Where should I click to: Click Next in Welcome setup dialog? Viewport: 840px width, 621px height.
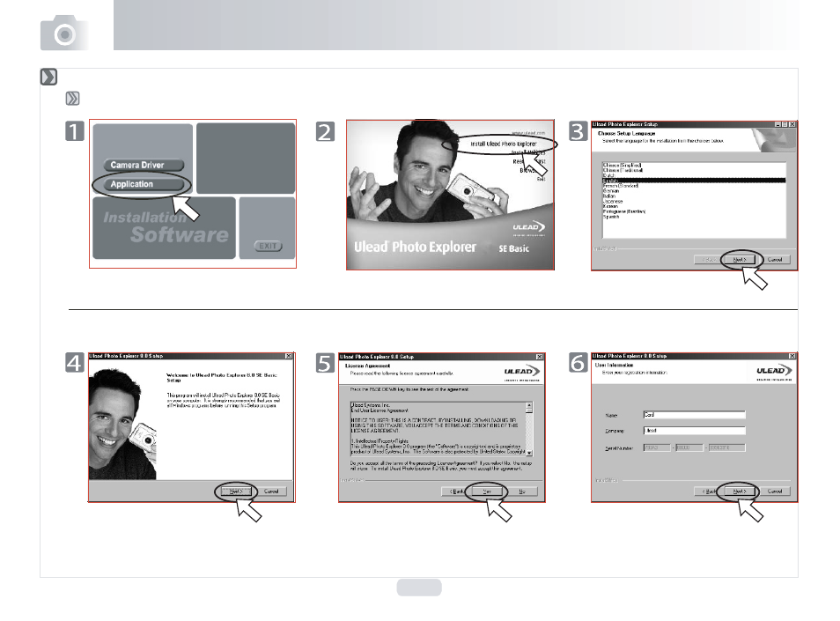236,491
